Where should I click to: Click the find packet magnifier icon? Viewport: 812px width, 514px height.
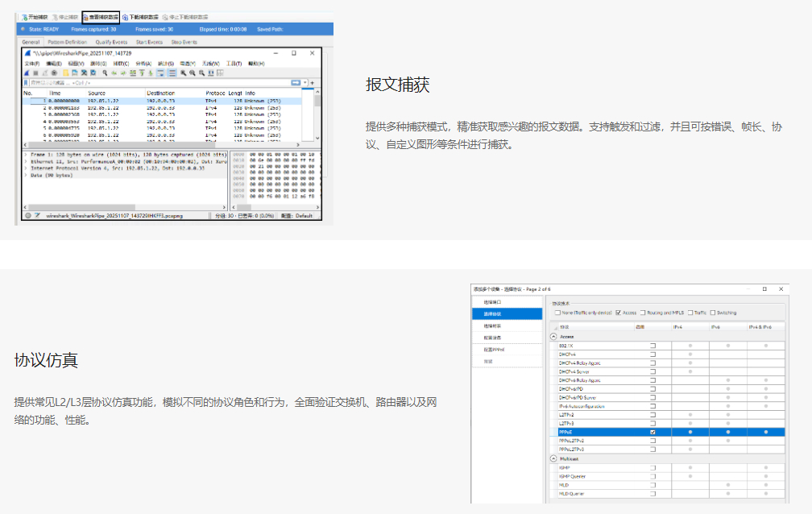click(106, 73)
